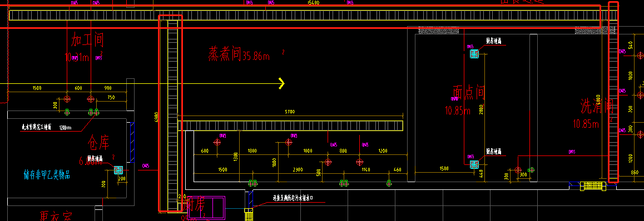Pick the 1500 dimension in 加工间
This screenshot has height=221, width=644.
pos(37,88)
